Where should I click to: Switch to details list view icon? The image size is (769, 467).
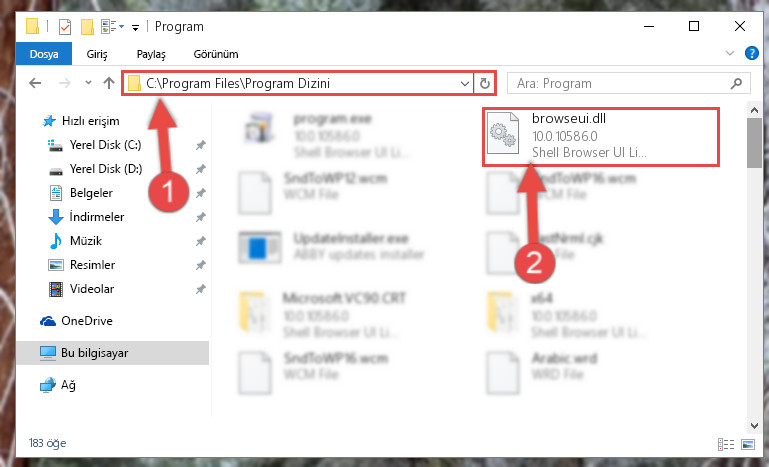pos(726,444)
